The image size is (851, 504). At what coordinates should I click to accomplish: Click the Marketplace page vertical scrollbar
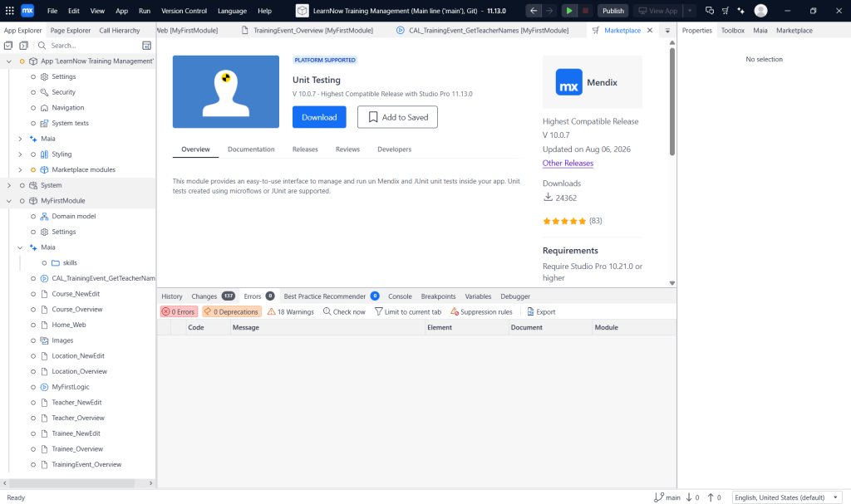671,102
